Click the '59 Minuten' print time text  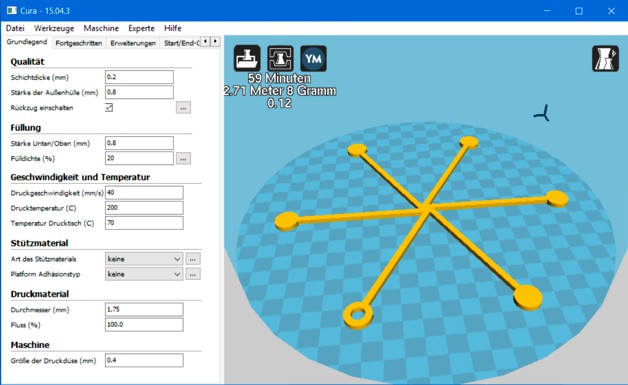point(279,78)
